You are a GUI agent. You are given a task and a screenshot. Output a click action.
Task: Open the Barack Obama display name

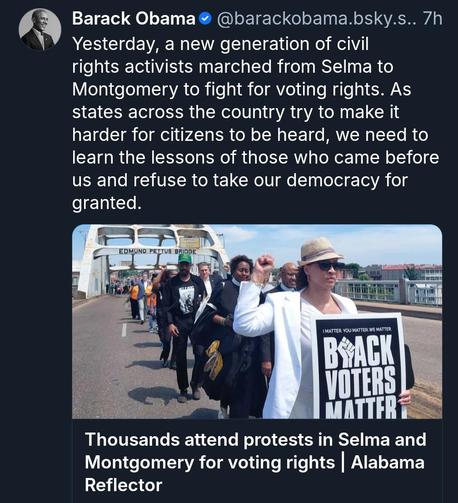[134, 19]
